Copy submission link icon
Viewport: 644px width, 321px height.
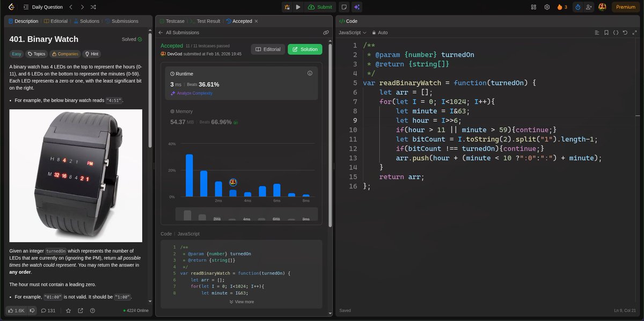(x=326, y=33)
